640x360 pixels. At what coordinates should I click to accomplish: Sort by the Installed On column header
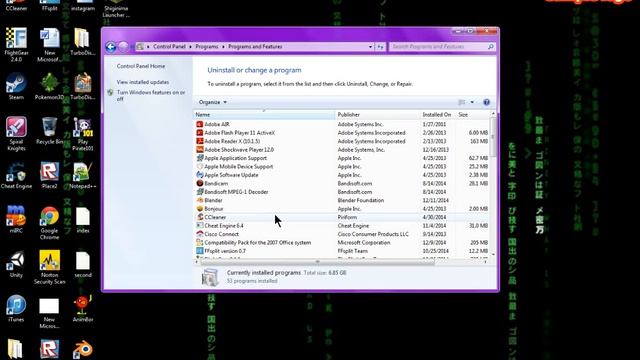[x=437, y=115]
